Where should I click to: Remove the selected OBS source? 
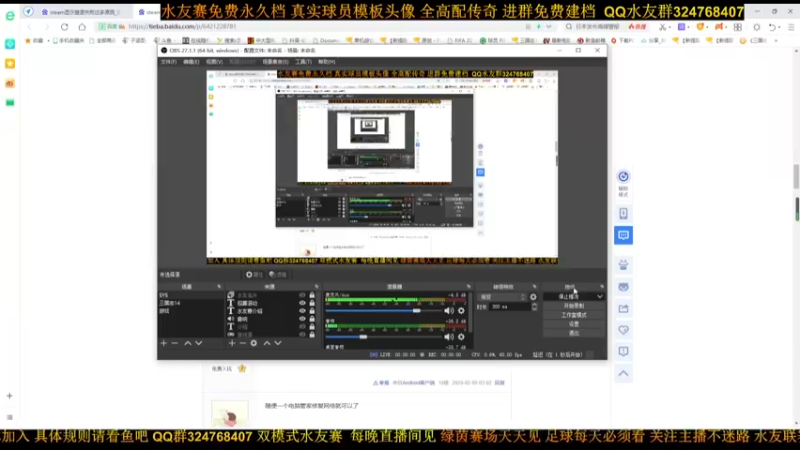point(242,343)
